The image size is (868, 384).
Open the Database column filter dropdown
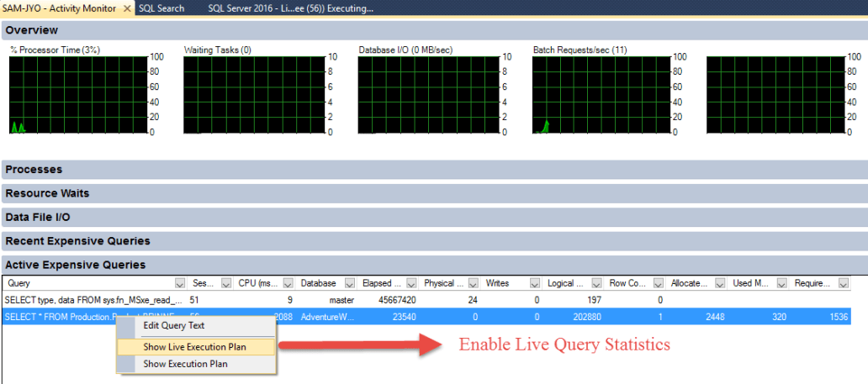(351, 283)
